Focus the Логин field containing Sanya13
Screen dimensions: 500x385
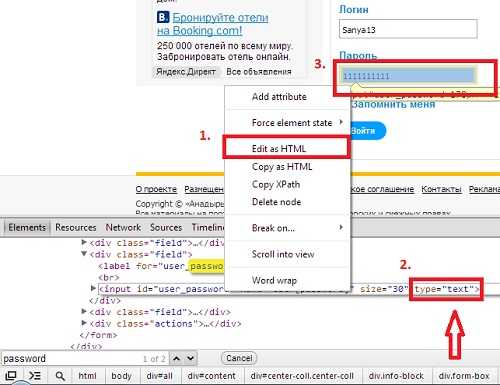(x=408, y=30)
